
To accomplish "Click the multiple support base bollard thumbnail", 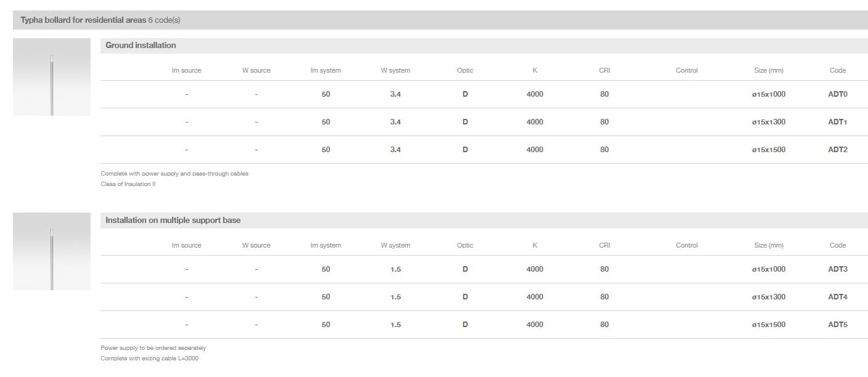I will pyautogui.click(x=52, y=251).
